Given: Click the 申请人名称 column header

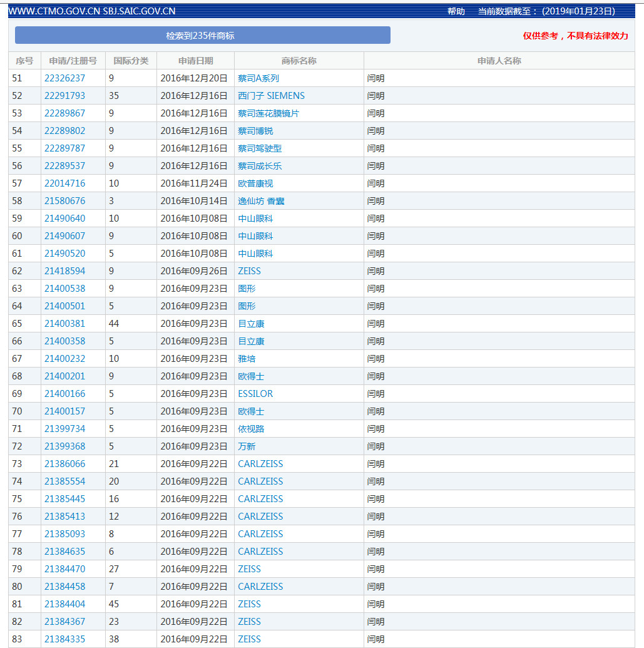Looking at the screenshot, I should pos(499,61).
